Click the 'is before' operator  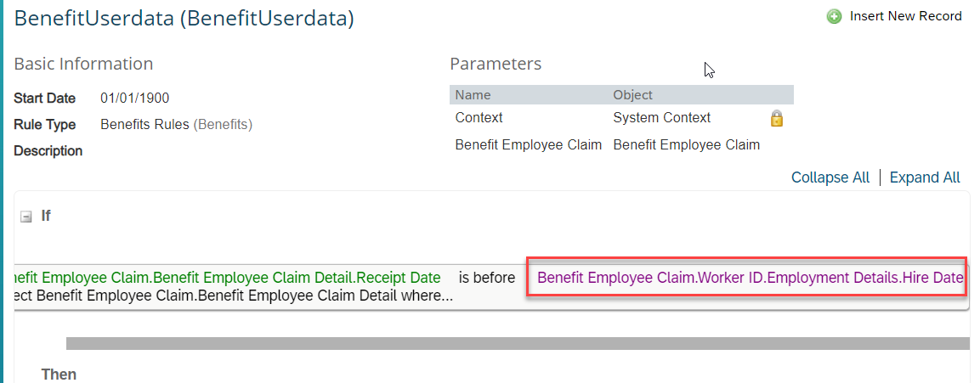[487, 278]
